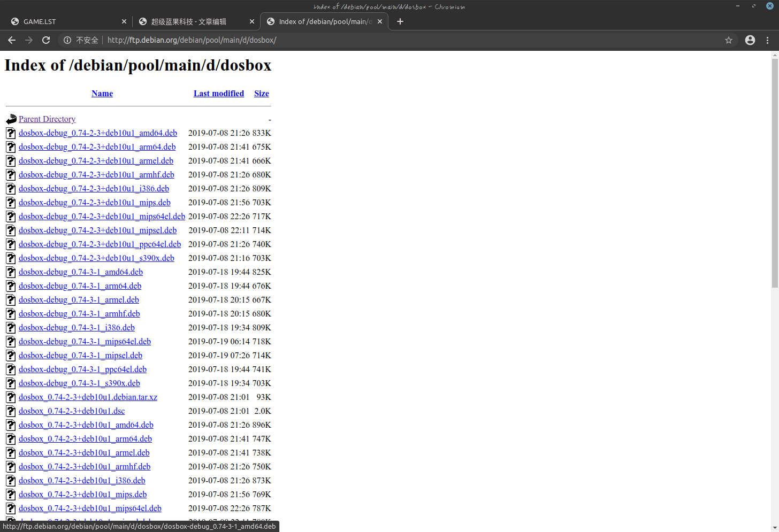Click the 833K size value
Viewport: 779px width, 532px height.
(262, 133)
